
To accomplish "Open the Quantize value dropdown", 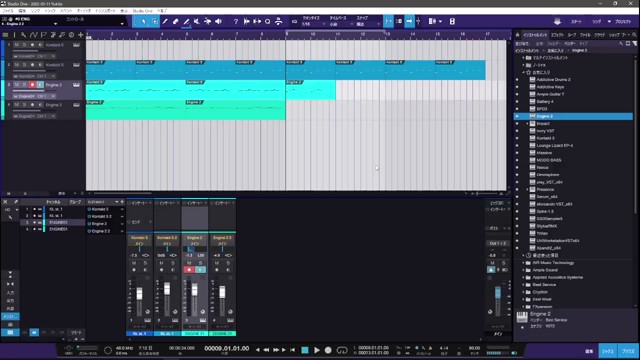I will [313, 24].
